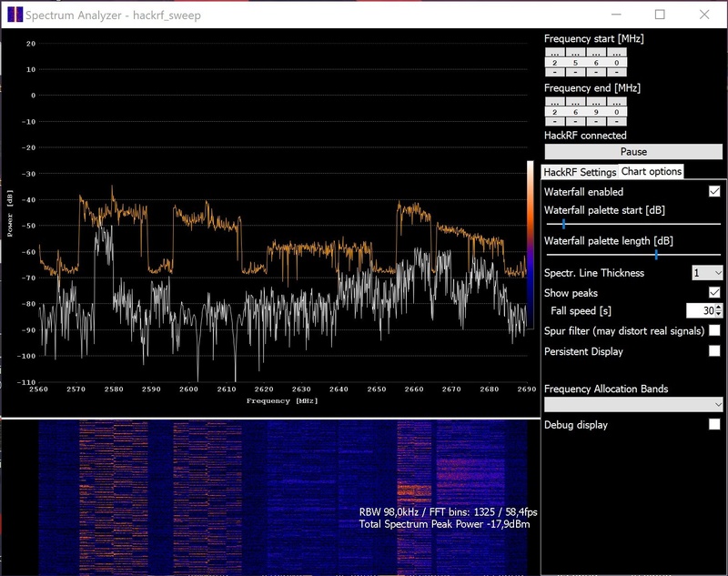Image resolution: width=728 pixels, height=576 pixels.
Task: Decrement the Frequency start digit 6
Action: point(596,72)
